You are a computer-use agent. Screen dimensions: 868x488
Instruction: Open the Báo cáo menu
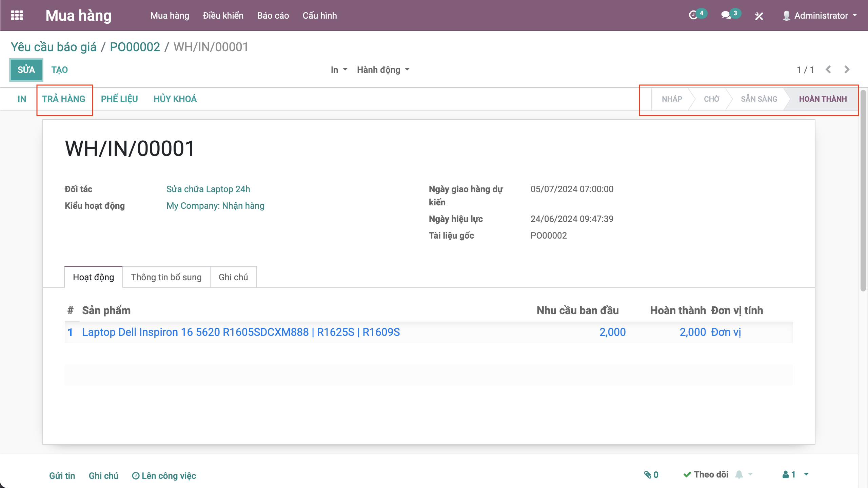point(273,16)
